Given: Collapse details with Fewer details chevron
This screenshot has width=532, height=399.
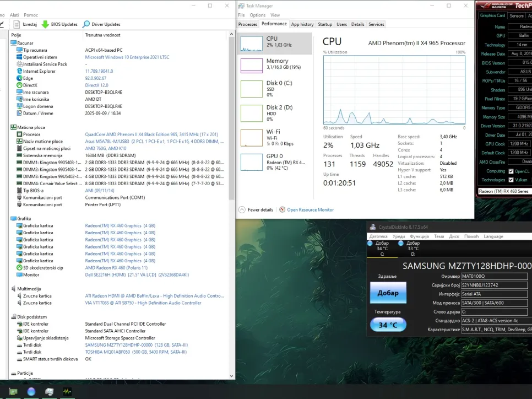Looking at the screenshot, I should pos(242,210).
